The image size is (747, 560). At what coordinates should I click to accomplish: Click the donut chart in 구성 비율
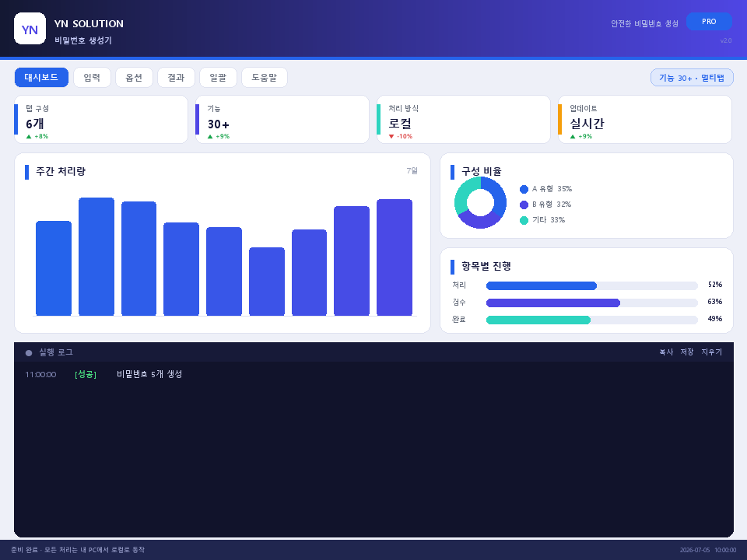click(480, 202)
